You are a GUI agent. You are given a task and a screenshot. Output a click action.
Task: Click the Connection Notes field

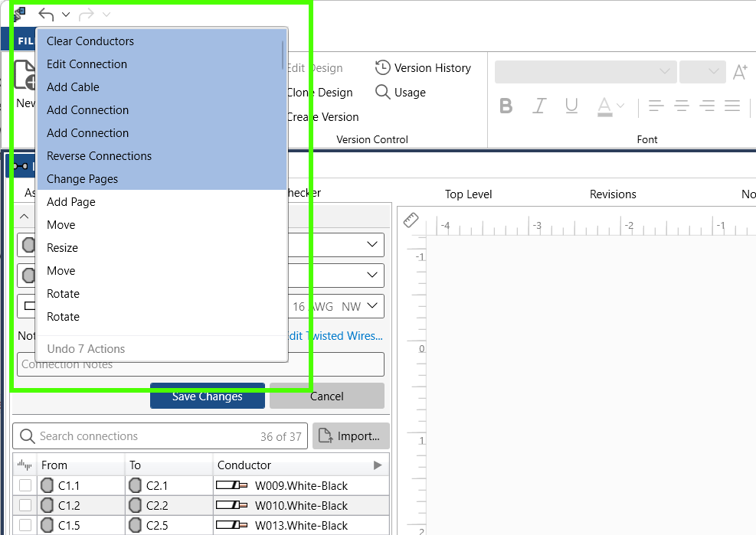[201, 364]
